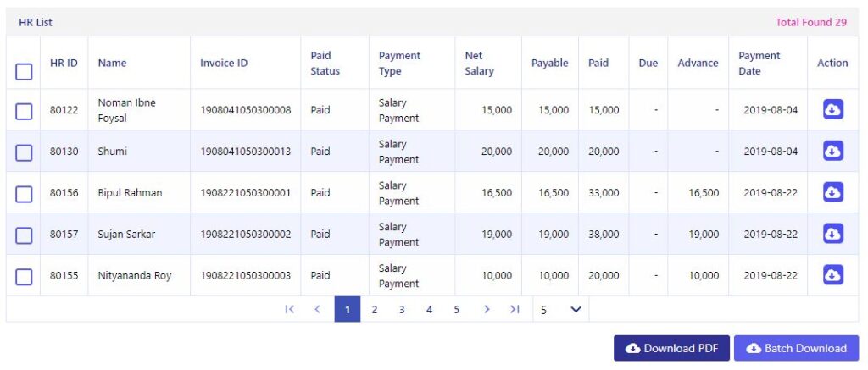Download invoice for Noman Ibne Foysal
The image size is (868, 370).
click(x=832, y=109)
